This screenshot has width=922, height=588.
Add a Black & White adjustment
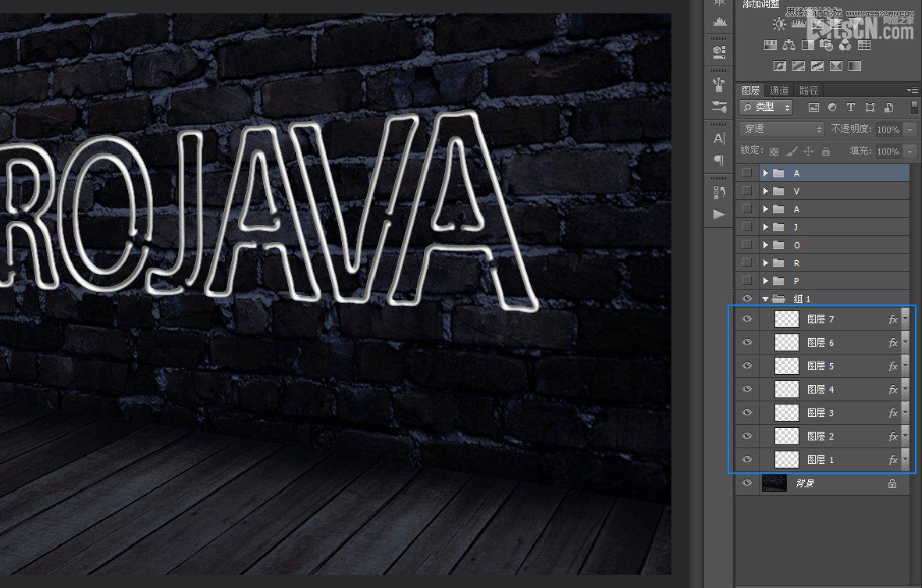(x=808, y=45)
